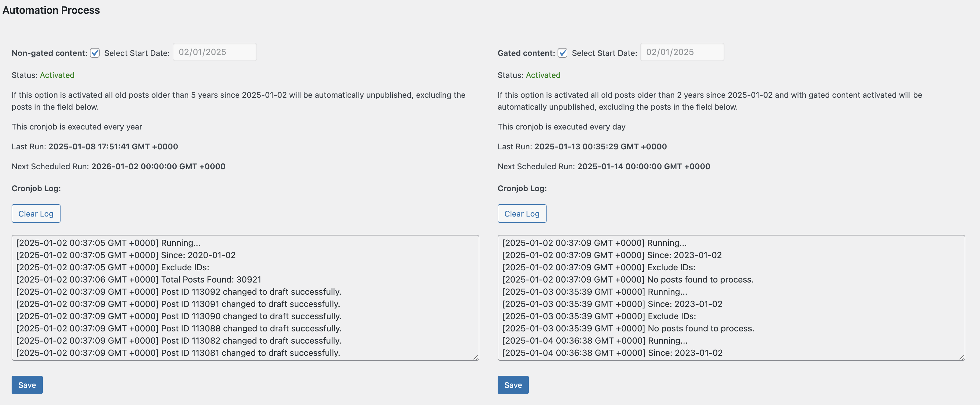Select the Total Posts Found log line

click(138, 279)
